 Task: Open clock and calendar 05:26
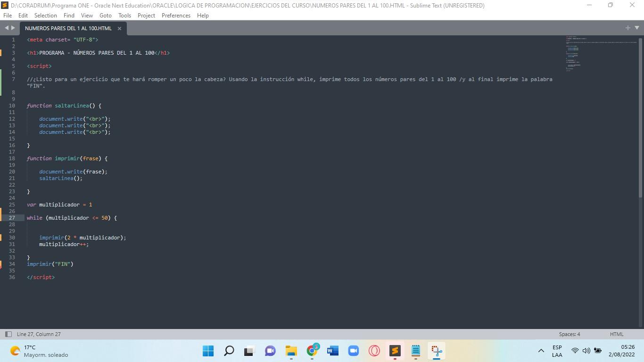[x=621, y=351]
